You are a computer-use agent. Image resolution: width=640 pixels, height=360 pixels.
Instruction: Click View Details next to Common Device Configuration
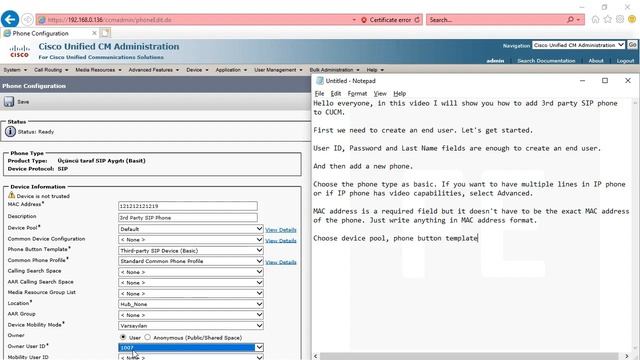pyautogui.click(x=281, y=240)
